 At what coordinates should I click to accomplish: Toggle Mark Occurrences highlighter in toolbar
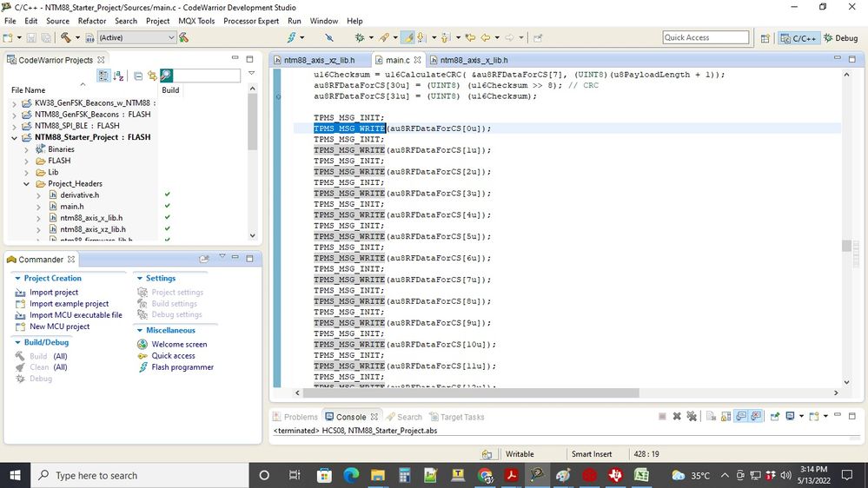click(408, 37)
